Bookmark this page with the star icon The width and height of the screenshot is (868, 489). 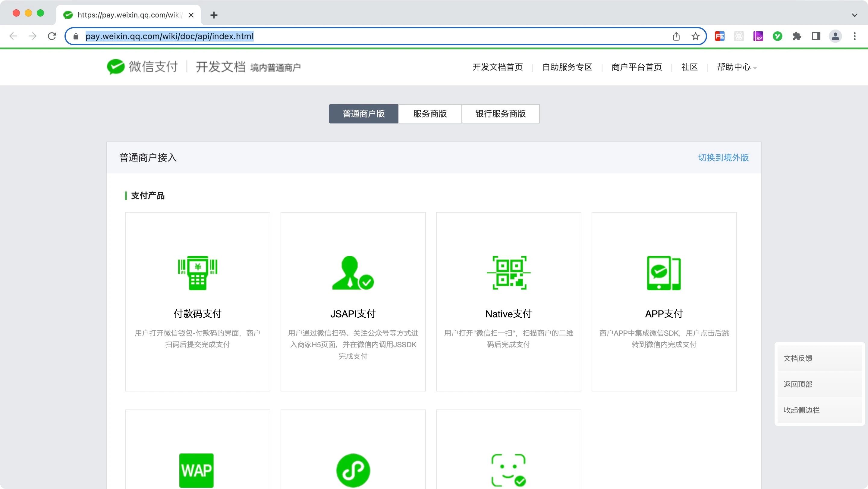click(x=696, y=36)
